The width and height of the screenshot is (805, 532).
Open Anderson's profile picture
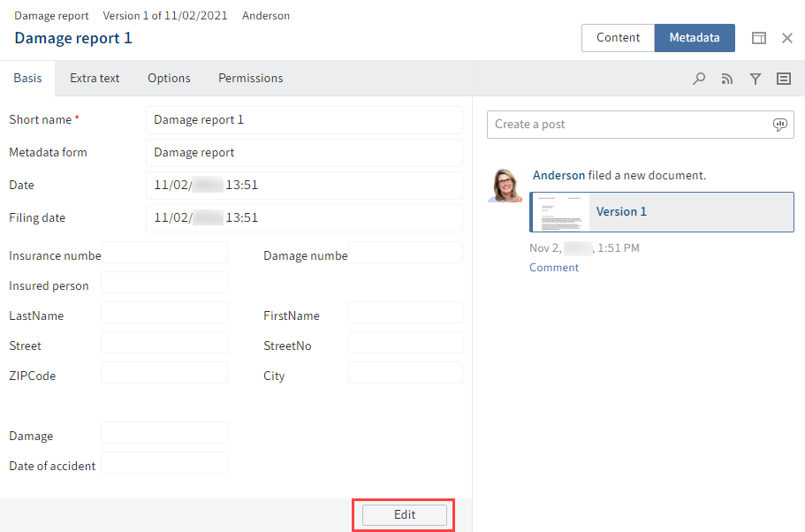pos(505,185)
